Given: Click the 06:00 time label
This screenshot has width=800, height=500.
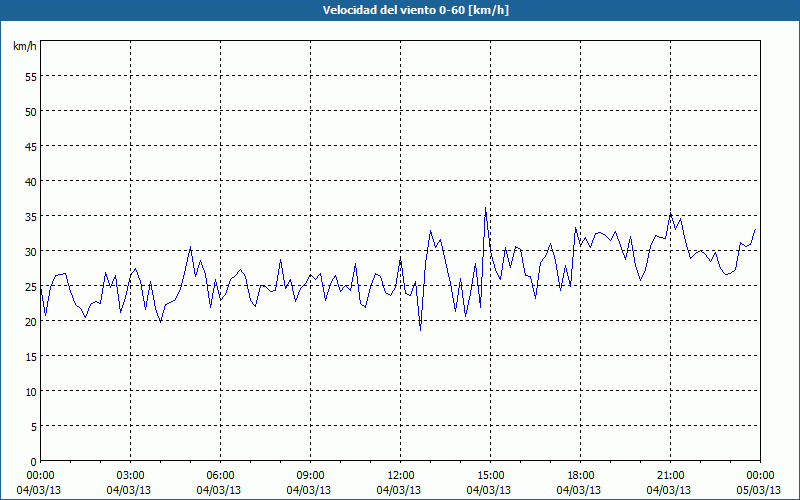Looking at the screenshot, I should click(x=220, y=476).
